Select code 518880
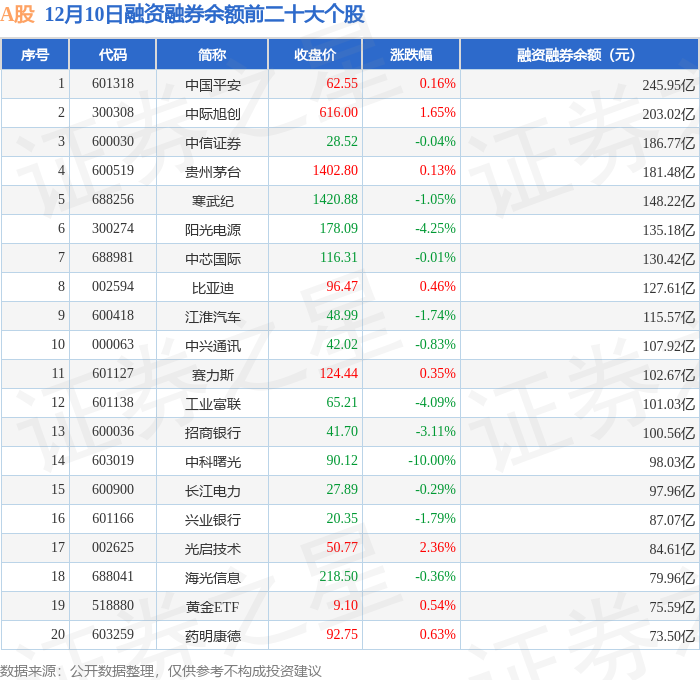Viewport: 700px width, 680px height. (113, 606)
